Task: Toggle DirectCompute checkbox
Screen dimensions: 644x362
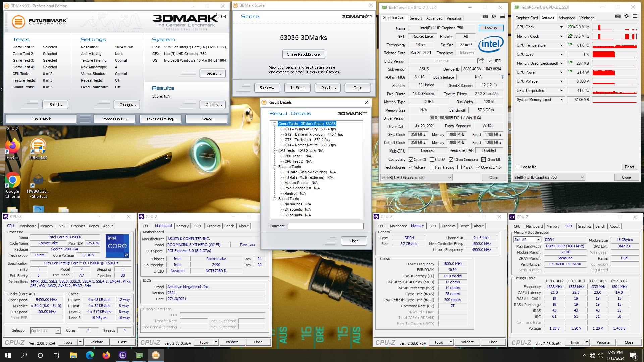Action: point(451,160)
